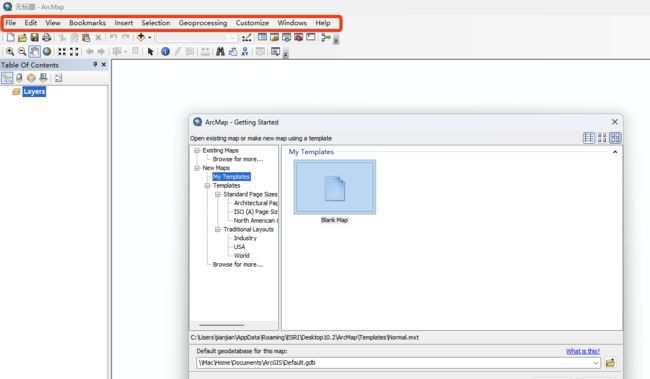Viewport: 650px width, 379px height.
Task: Select the blue Identify tool
Action: point(165,51)
